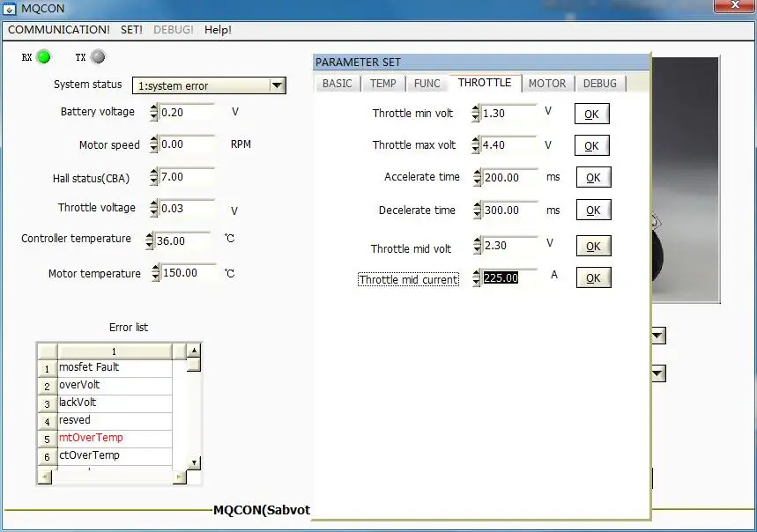Click the Throttle mid current value field
The image size is (757, 532).
(510, 277)
